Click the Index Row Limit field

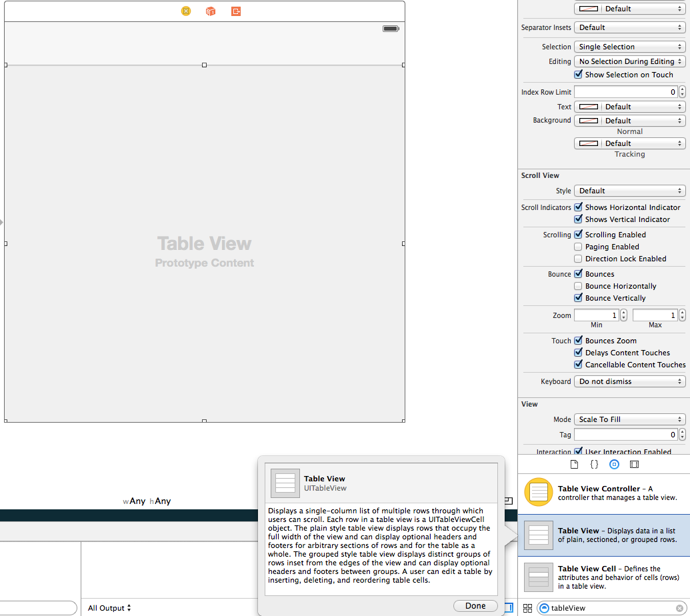click(x=625, y=92)
